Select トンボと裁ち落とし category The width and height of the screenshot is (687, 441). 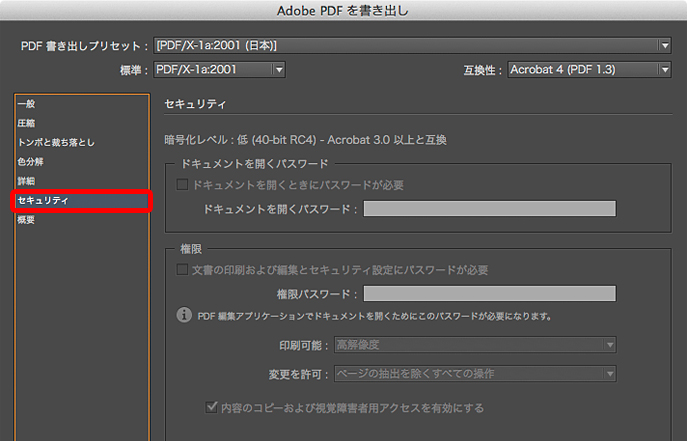pos(56,142)
